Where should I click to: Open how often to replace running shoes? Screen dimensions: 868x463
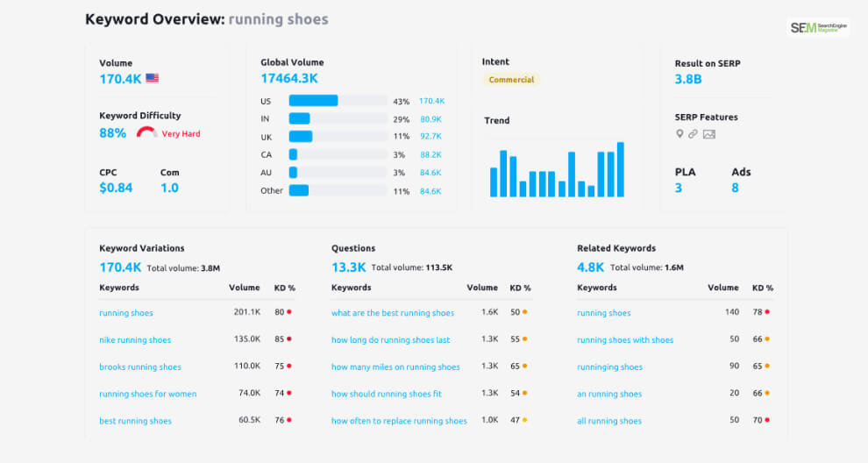pyautogui.click(x=399, y=421)
